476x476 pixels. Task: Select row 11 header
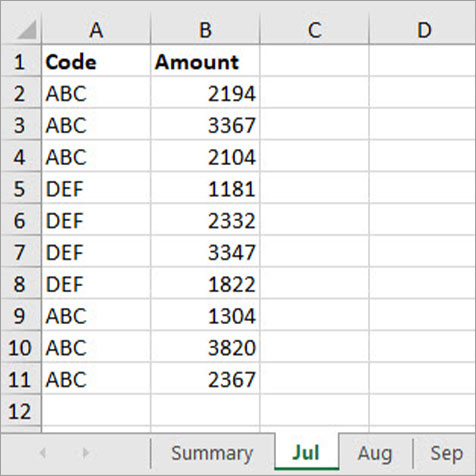click(20, 379)
